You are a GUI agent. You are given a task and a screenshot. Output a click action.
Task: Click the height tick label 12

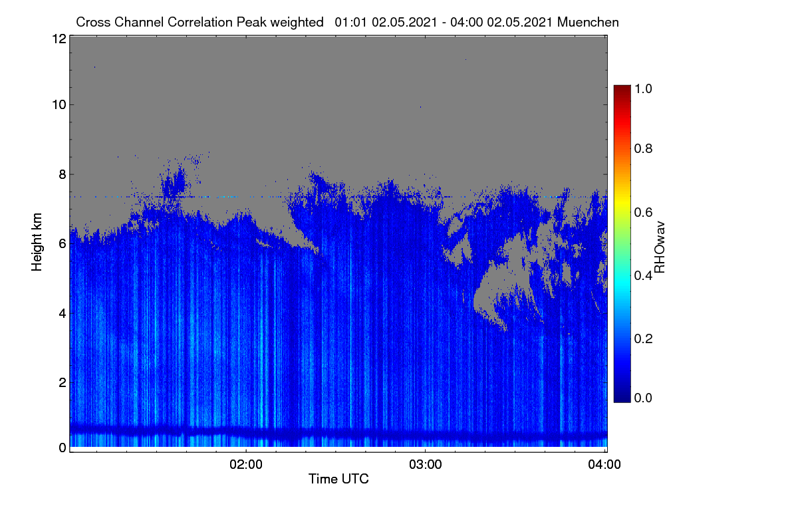(59, 39)
